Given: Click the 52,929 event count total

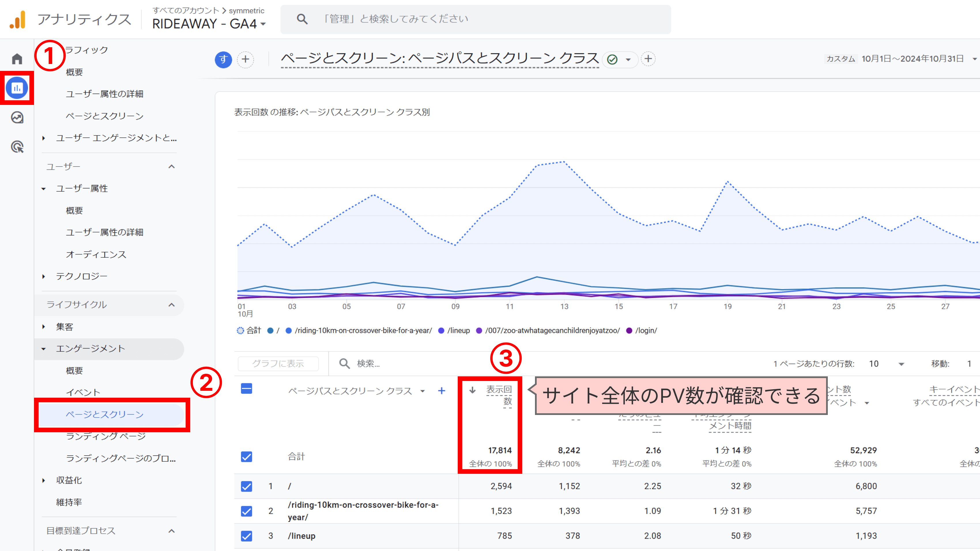Looking at the screenshot, I should [x=864, y=451].
